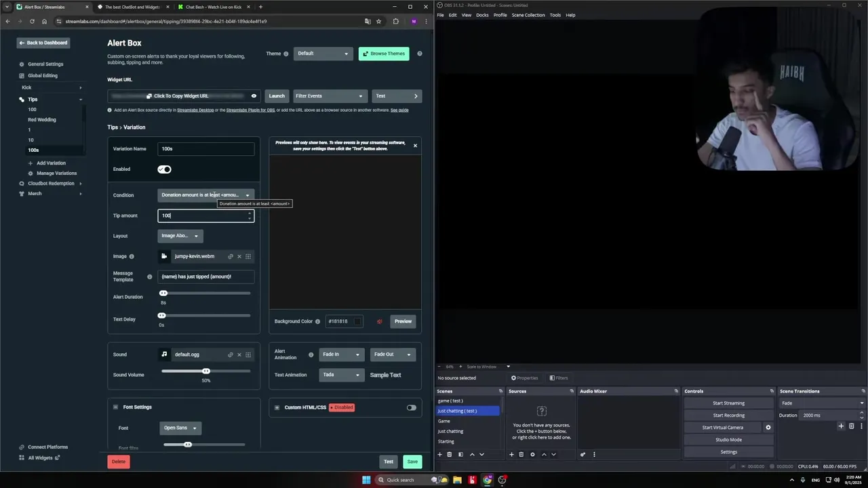Open the Filter Events dropdown
This screenshot has height=488, width=868.
(329, 96)
